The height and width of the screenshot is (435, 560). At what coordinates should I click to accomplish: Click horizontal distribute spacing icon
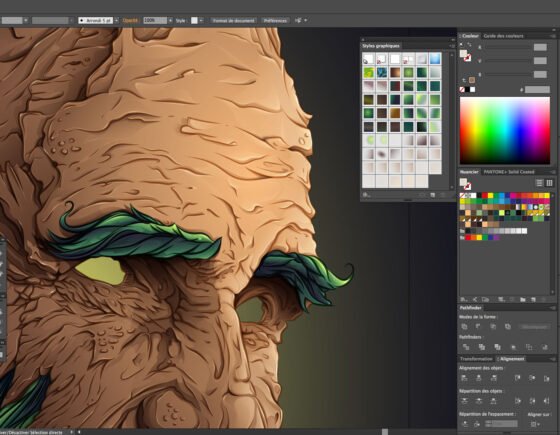(x=477, y=424)
